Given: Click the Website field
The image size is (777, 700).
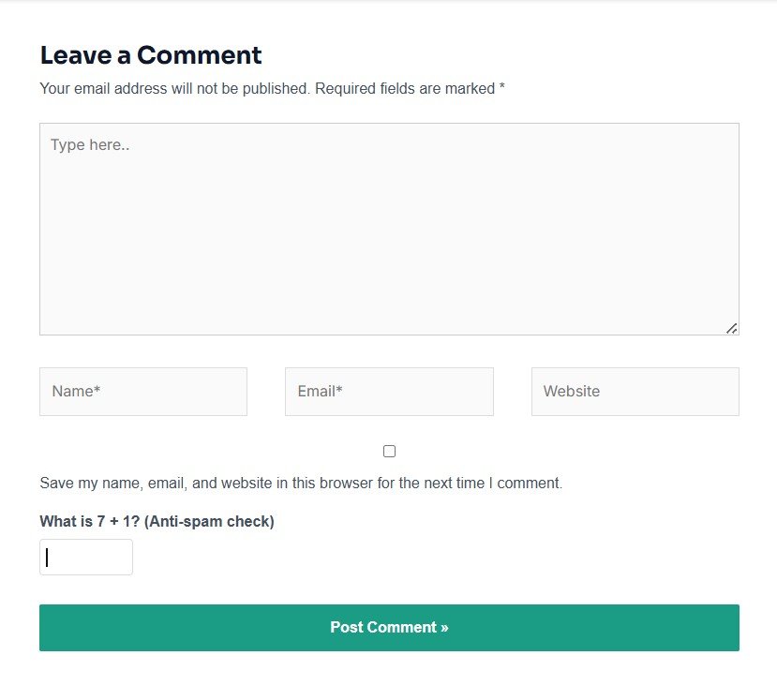Looking at the screenshot, I should (635, 391).
